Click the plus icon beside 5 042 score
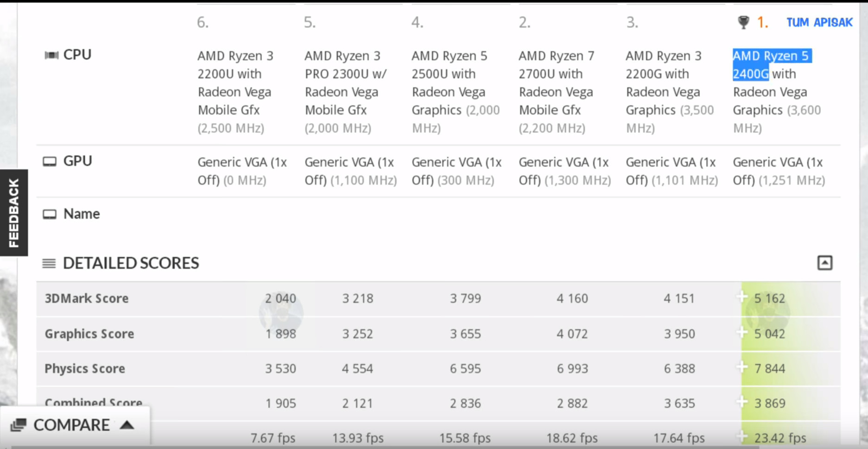 742,332
